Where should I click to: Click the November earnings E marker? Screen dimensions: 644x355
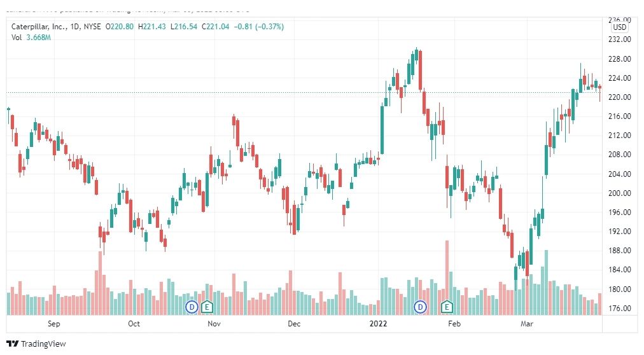tap(207, 307)
